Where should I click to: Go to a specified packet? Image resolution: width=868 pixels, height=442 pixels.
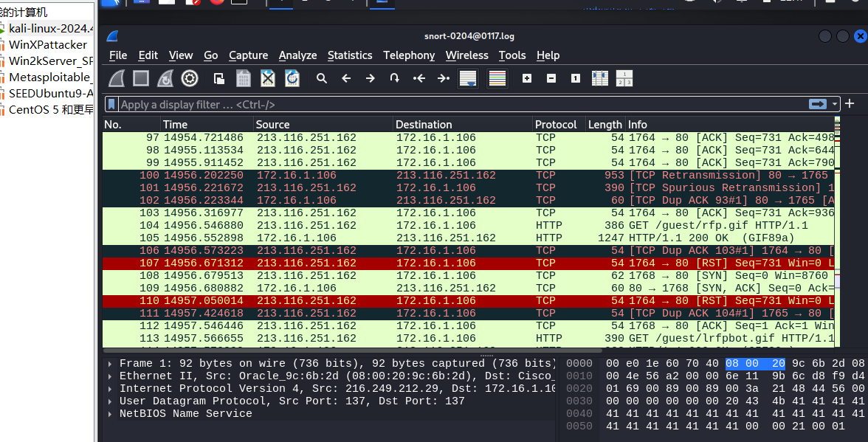pyautogui.click(x=395, y=78)
